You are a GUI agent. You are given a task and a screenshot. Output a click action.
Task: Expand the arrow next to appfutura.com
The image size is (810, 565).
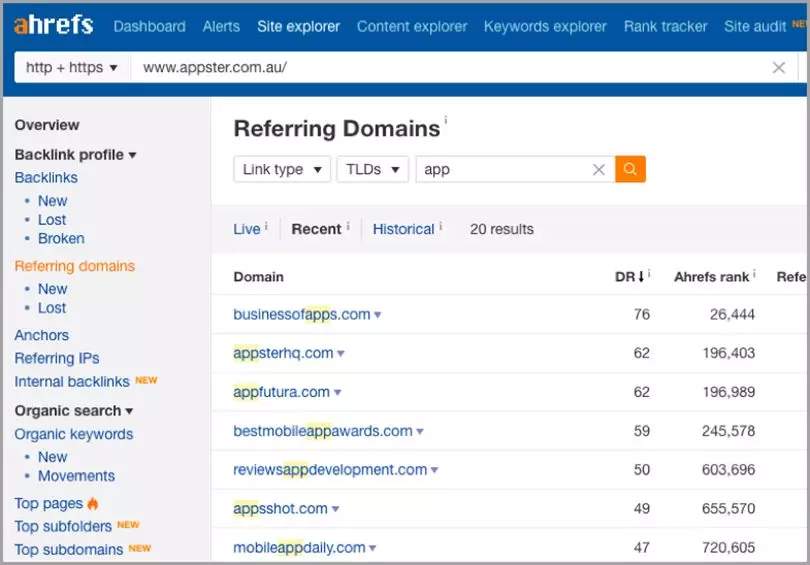pyautogui.click(x=337, y=393)
